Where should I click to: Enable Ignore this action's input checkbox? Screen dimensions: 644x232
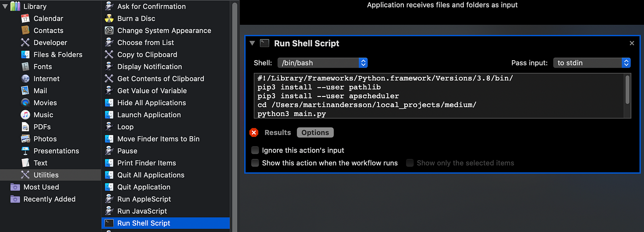pos(255,150)
